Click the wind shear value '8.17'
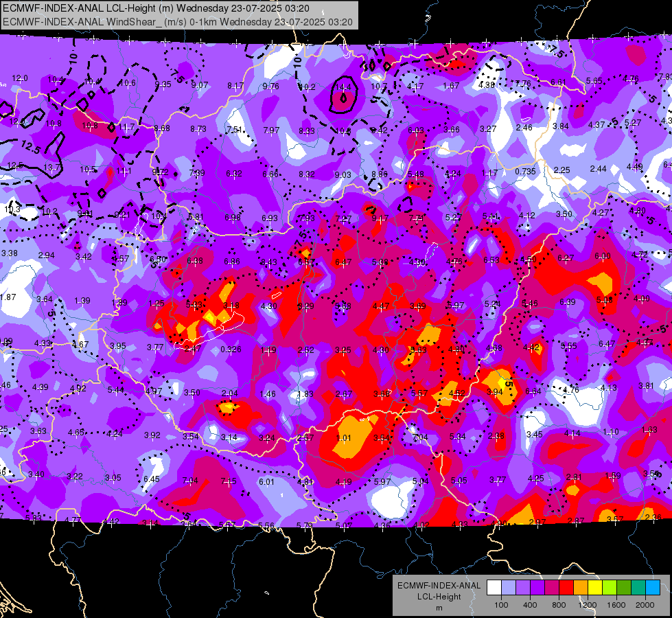 (x=235, y=86)
